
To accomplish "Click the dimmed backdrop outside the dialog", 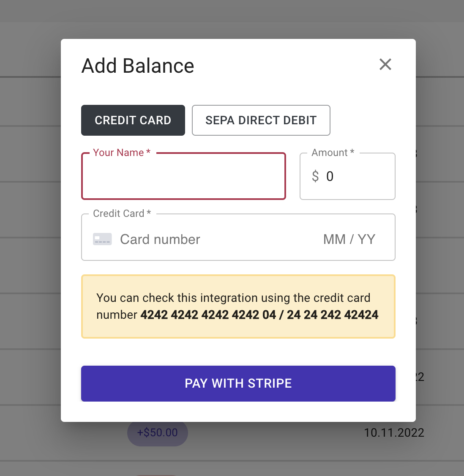I will coord(30,243).
